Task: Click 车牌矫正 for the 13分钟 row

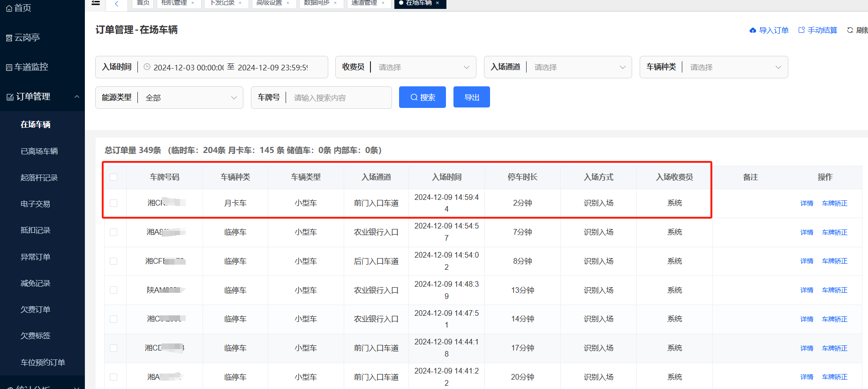Action: coord(835,290)
